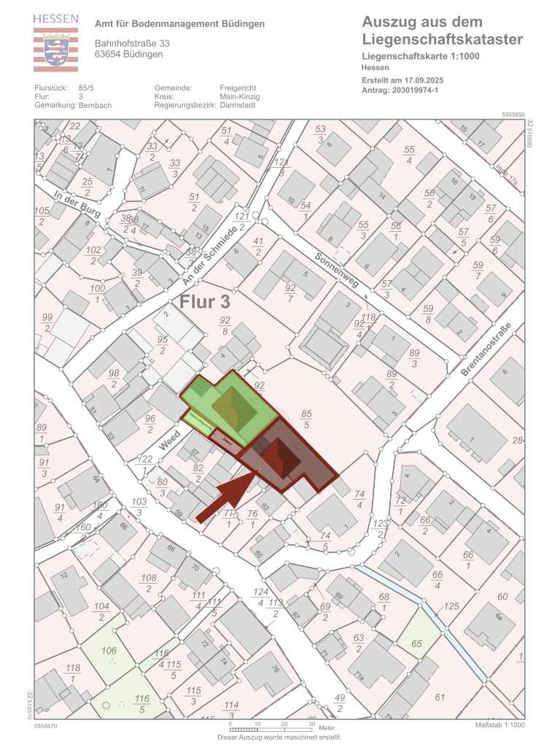The height and width of the screenshot is (747, 560).
Task: Click parcel label 66/4
Action: tap(437, 580)
